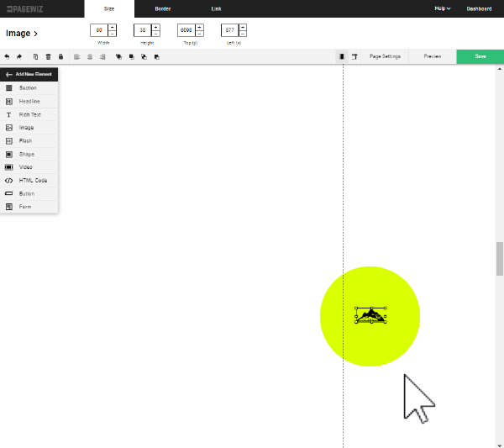
Task: Increase Left (x) with plus stepper
Action: tap(243, 27)
